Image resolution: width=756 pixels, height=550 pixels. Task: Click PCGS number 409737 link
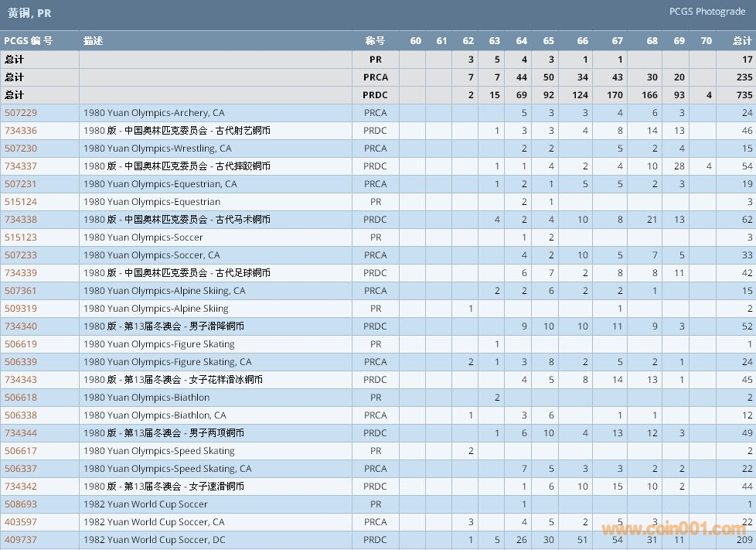point(21,540)
